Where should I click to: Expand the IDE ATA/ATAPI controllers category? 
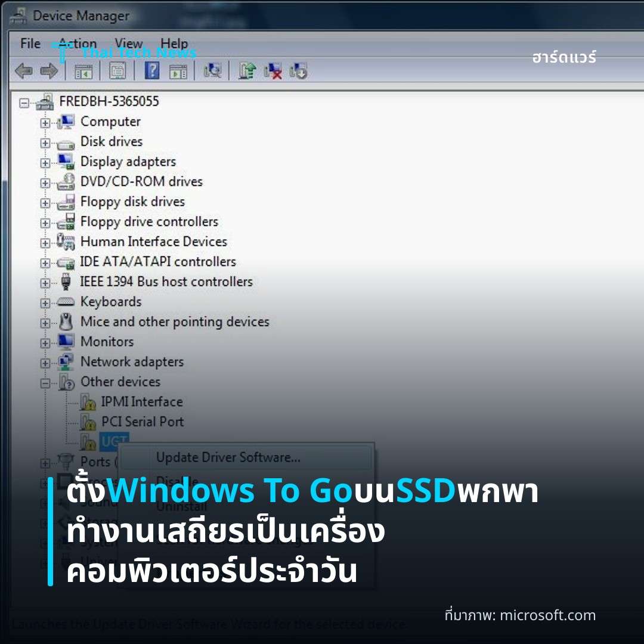tap(45, 264)
